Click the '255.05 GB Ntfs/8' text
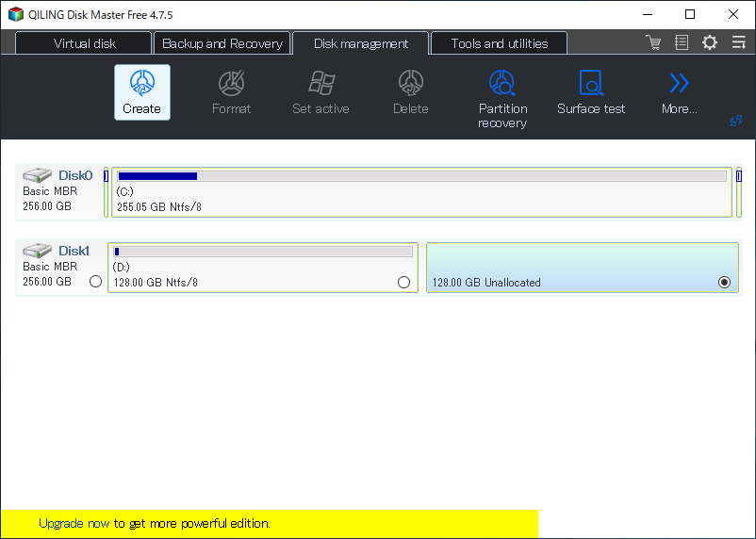This screenshot has width=756, height=539. (x=159, y=207)
